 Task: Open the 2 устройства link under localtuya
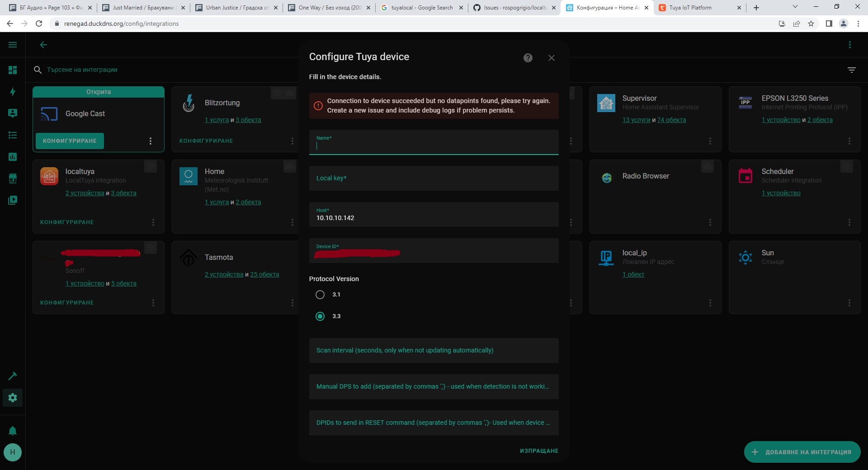pyautogui.click(x=85, y=193)
